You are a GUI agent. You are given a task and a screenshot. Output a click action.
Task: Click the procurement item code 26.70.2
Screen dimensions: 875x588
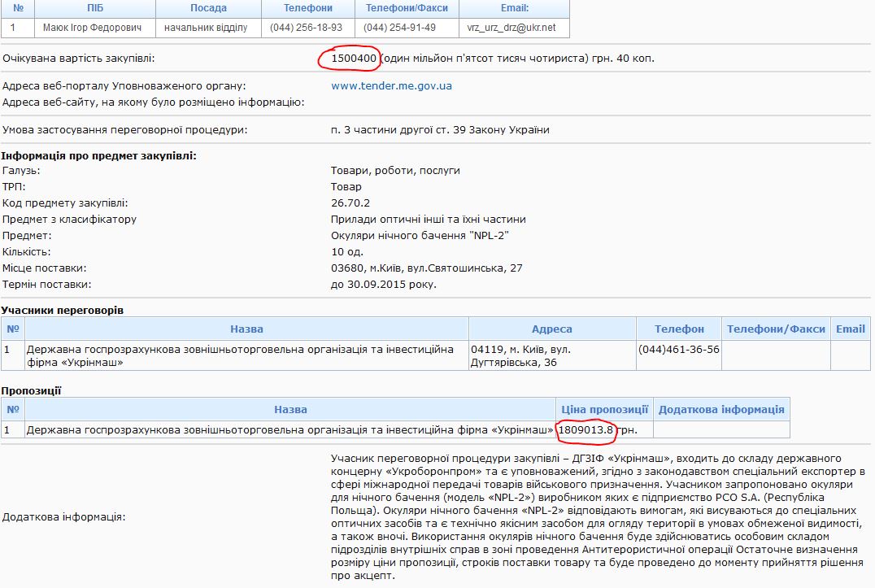(x=350, y=203)
